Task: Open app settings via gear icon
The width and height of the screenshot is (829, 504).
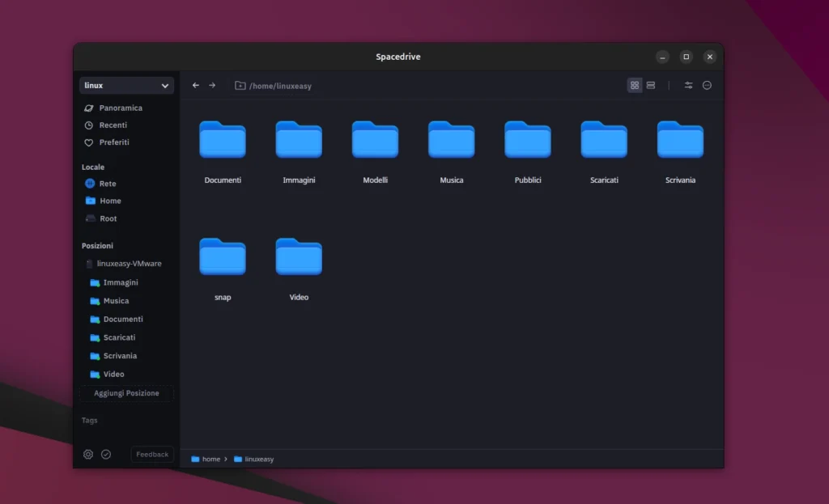Action: coord(87,454)
